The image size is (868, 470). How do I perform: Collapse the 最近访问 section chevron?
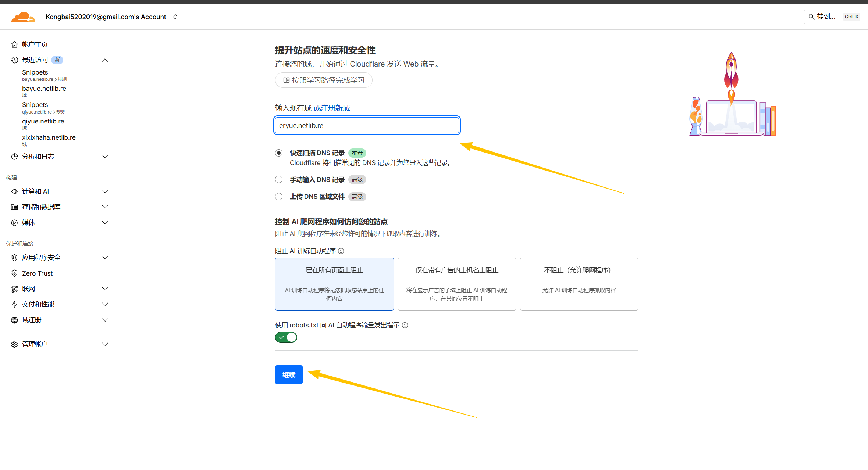coord(105,60)
